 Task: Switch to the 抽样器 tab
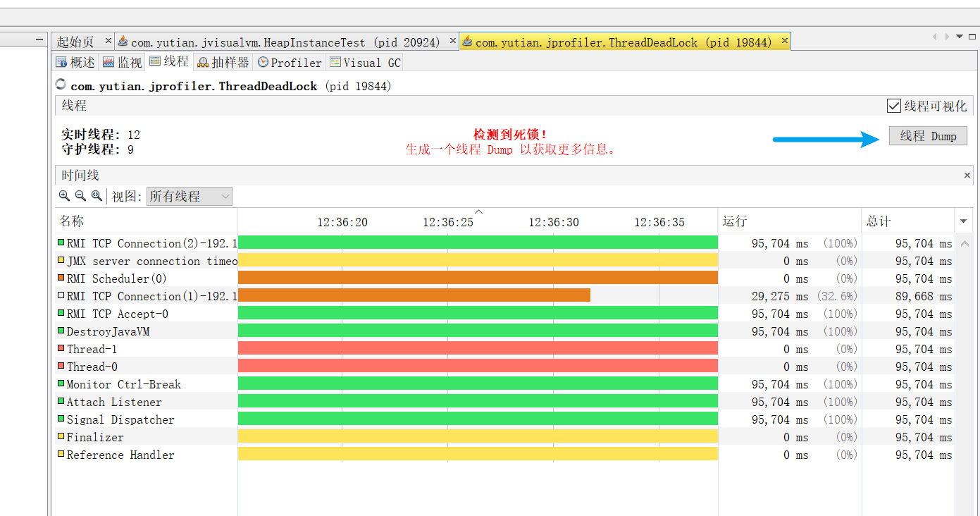pyautogui.click(x=223, y=63)
